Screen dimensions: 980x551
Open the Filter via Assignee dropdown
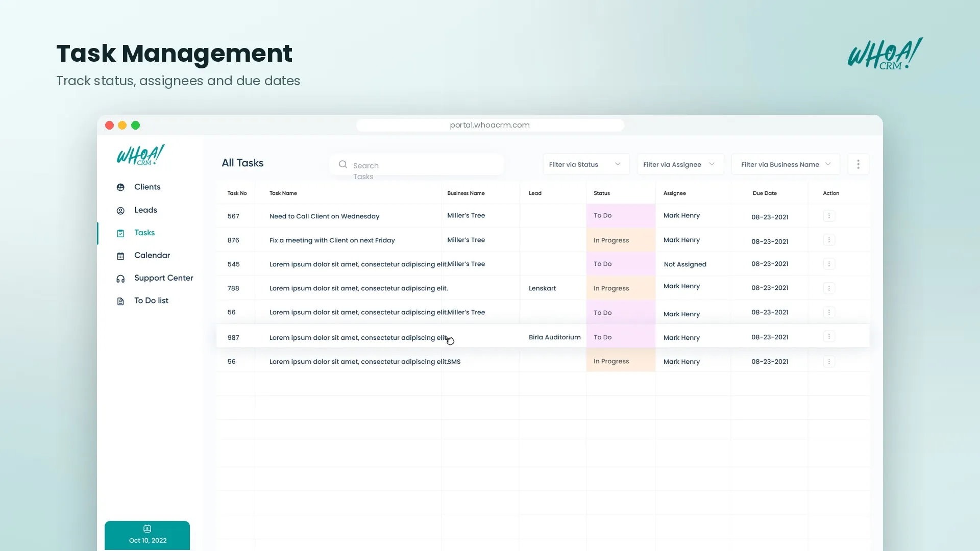click(680, 164)
